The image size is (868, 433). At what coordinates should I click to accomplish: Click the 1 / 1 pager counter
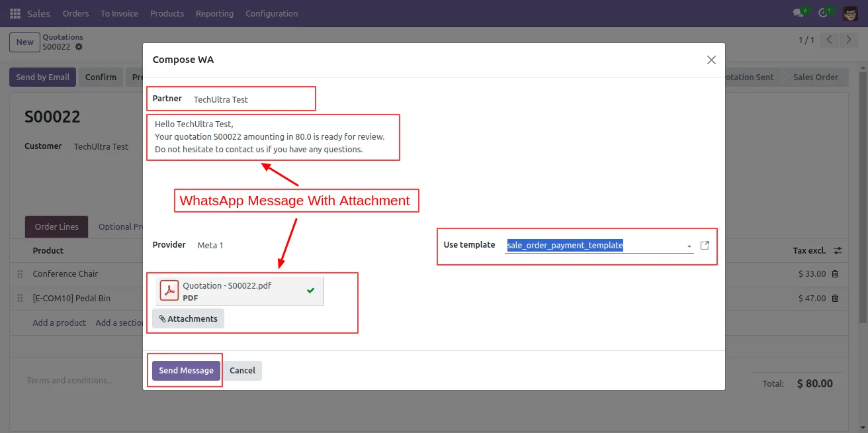(x=806, y=40)
